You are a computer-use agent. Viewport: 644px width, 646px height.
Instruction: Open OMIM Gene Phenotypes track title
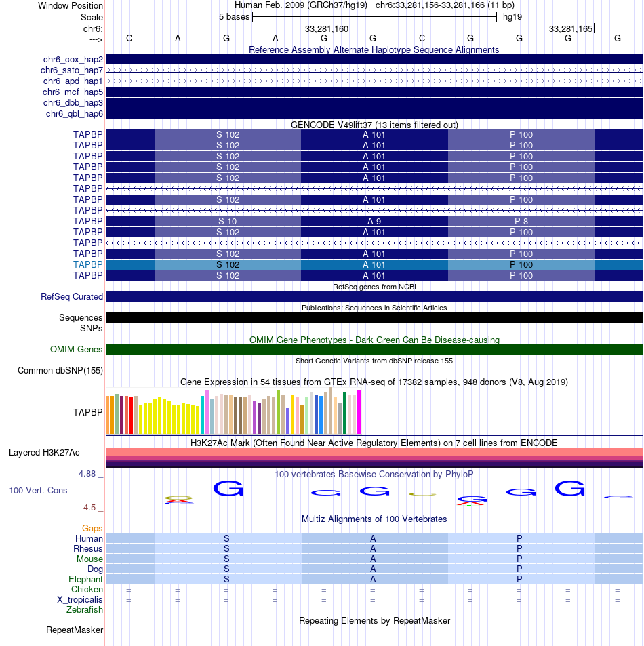(374, 340)
